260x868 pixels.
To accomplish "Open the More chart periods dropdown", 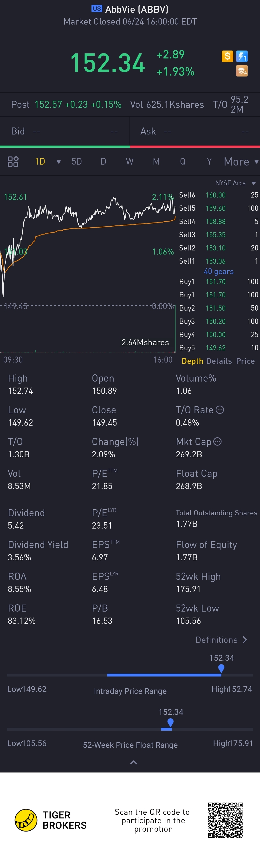I will (241, 162).
